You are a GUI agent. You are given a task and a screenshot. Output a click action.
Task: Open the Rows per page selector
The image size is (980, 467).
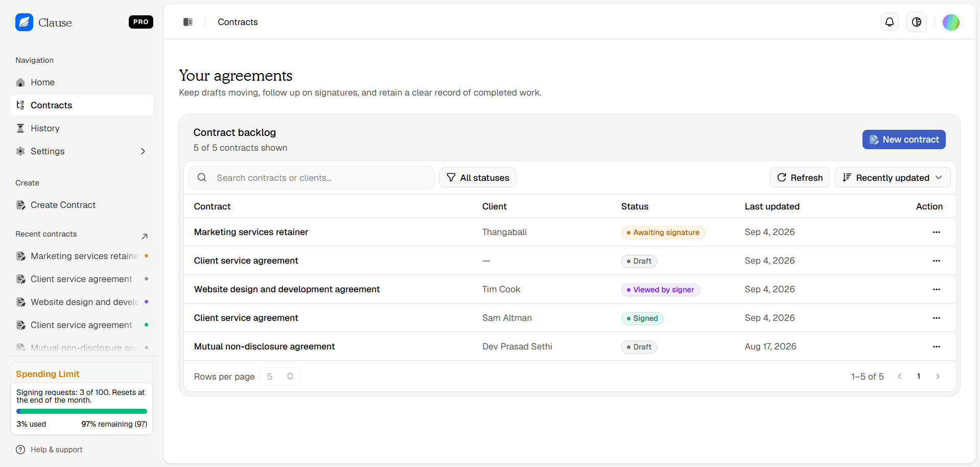click(281, 377)
